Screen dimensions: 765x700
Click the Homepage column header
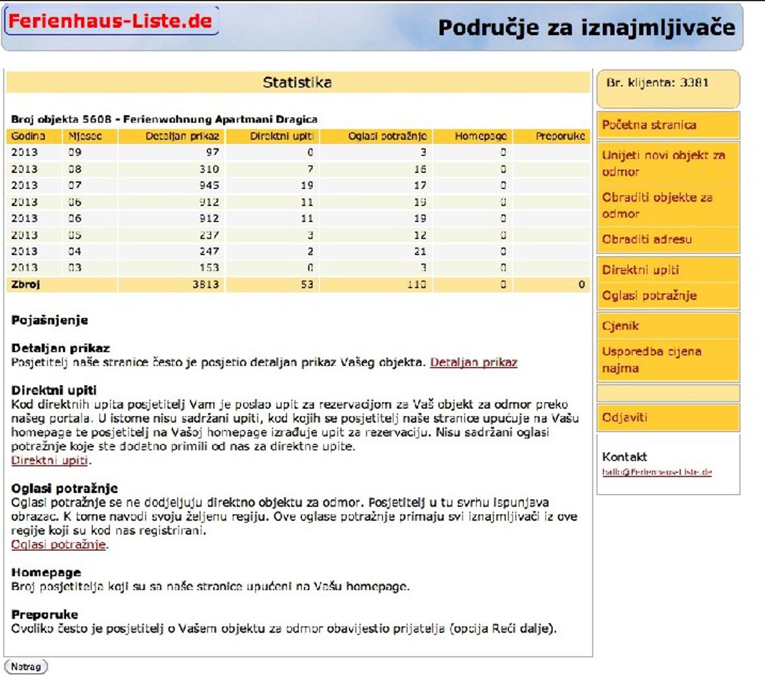click(480, 136)
